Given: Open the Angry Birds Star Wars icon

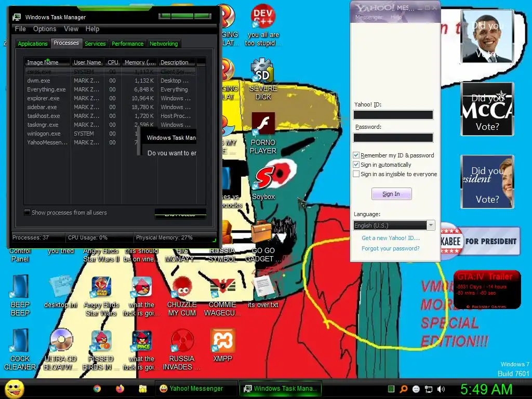Looking at the screenshot, I should 101,287.
